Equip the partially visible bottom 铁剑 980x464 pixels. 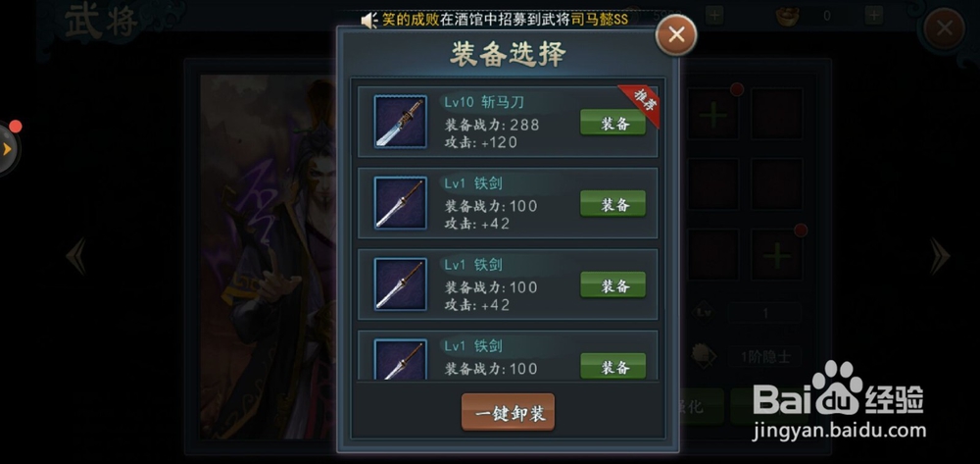[612, 366]
